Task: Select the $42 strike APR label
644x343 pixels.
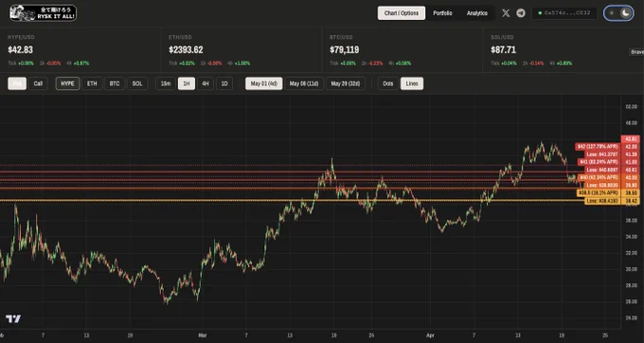Action: pyautogui.click(x=598, y=147)
